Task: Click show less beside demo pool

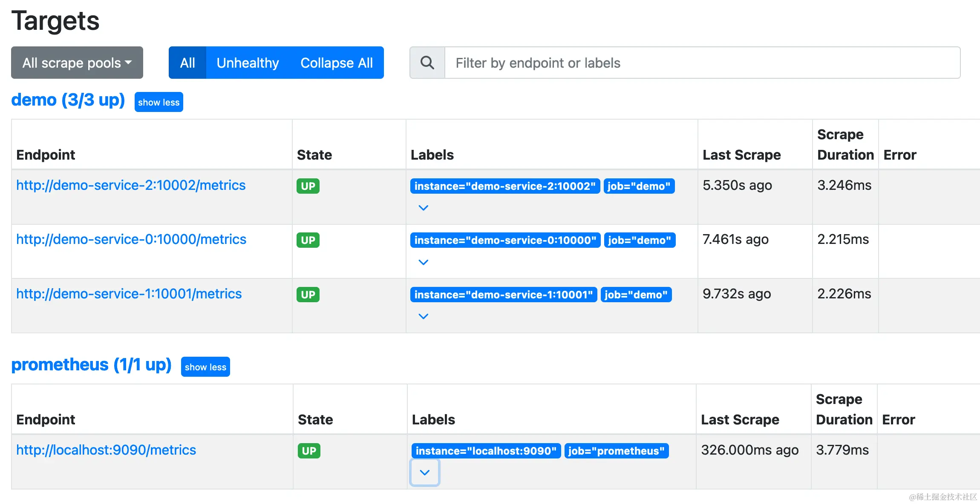Action: pos(159,102)
